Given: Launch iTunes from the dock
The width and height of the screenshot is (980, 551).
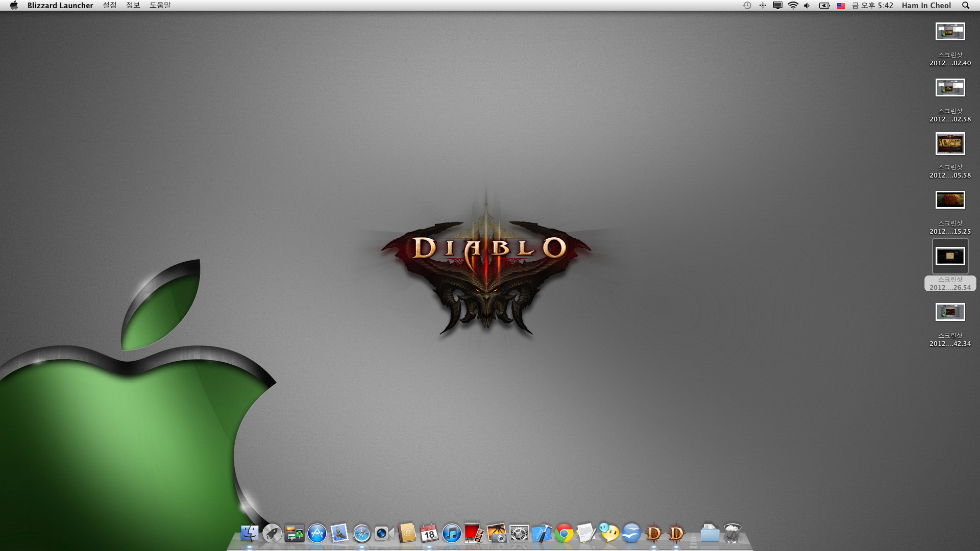Looking at the screenshot, I should click(x=452, y=533).
